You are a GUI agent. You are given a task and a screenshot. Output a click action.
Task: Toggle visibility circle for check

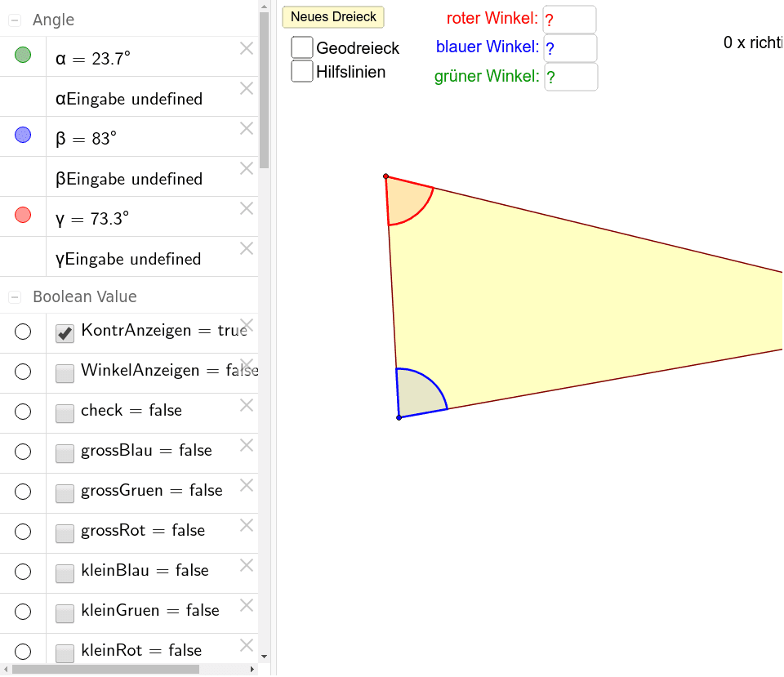click(x=23, y=412)
